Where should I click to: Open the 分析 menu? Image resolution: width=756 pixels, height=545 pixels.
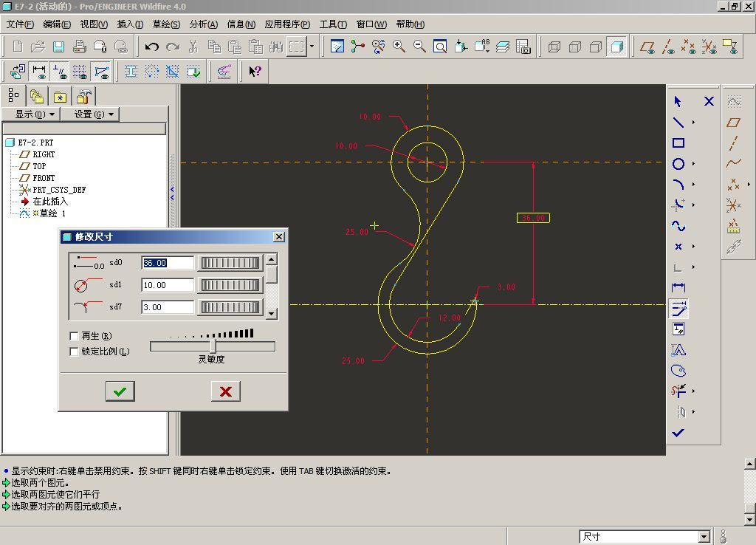[203, 24]
